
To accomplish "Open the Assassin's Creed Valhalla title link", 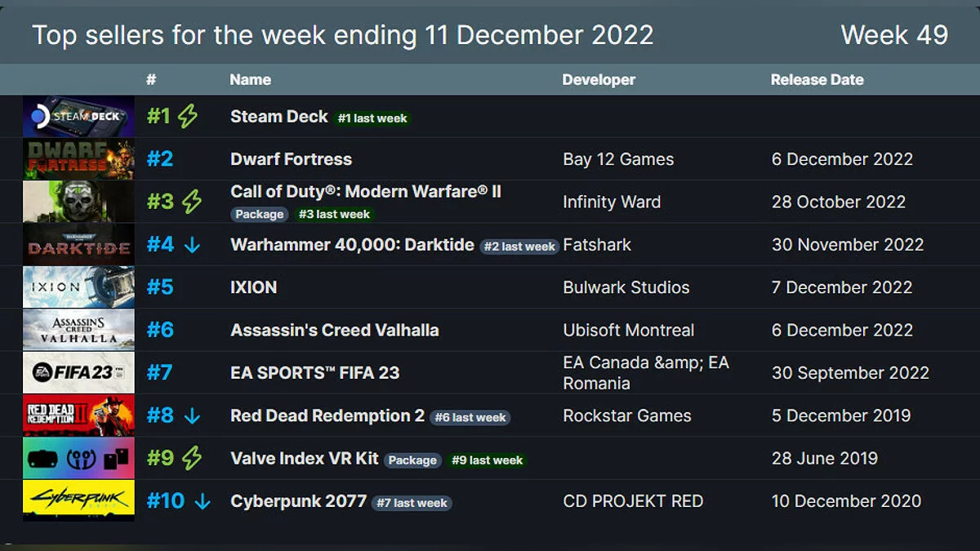I will (x=334, y=331).
